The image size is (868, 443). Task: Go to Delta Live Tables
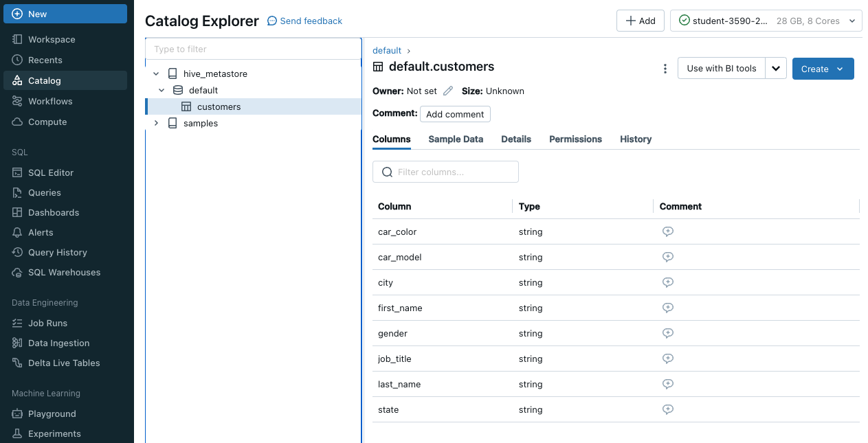tap(64, 363)
